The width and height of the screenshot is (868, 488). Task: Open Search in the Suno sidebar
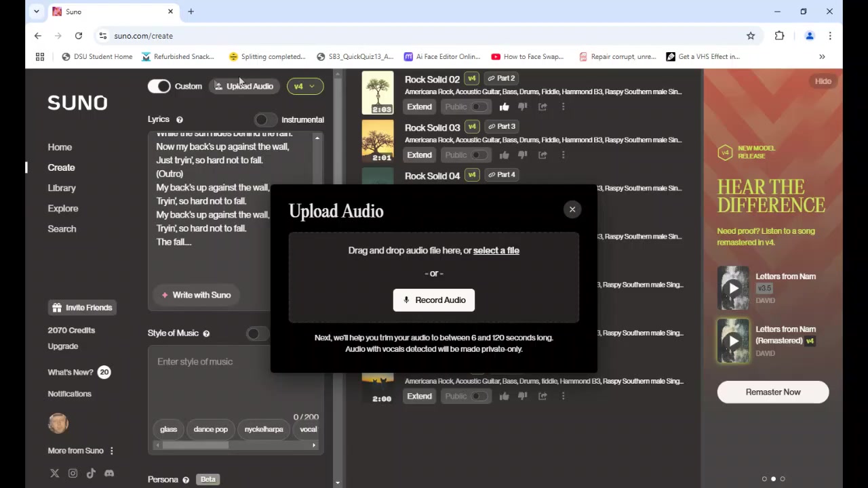tap(62, 228)
